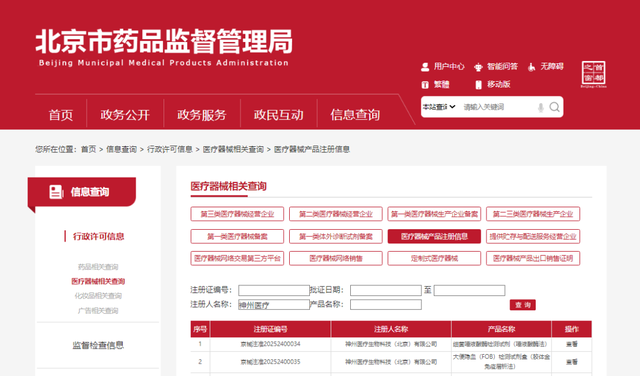
Task: Click the 查询 search button
Action: [522, 305]
